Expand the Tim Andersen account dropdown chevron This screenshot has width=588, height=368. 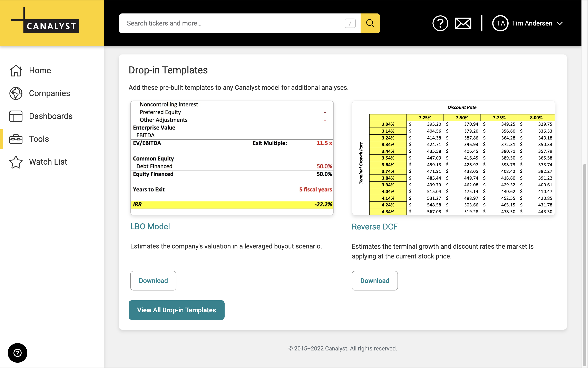tap(560, 24)
